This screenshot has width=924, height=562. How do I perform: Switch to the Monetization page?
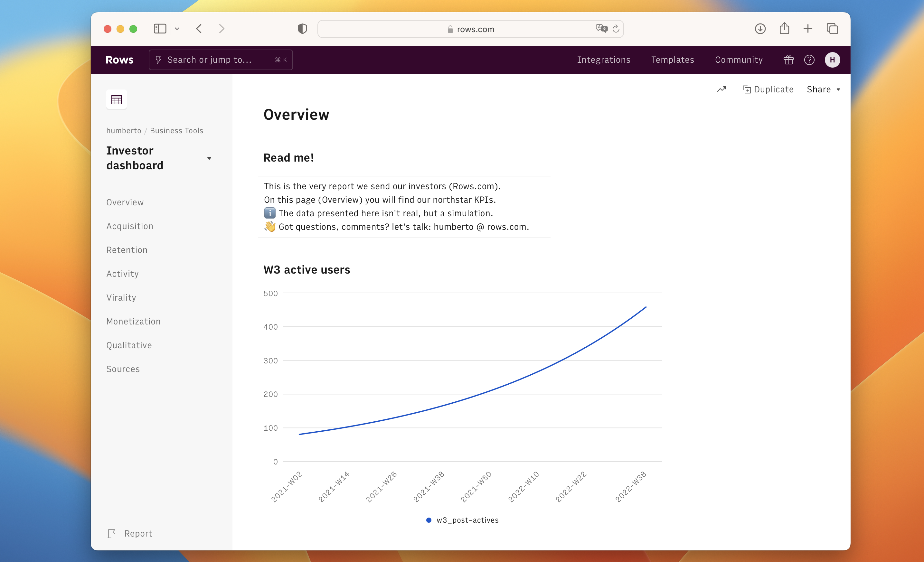(x=133, y=321)
